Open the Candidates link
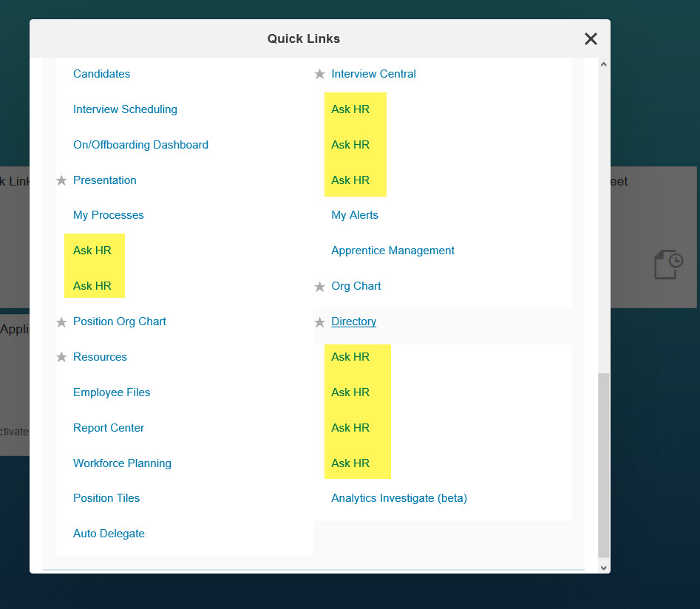700x609 pixels. 101,74
